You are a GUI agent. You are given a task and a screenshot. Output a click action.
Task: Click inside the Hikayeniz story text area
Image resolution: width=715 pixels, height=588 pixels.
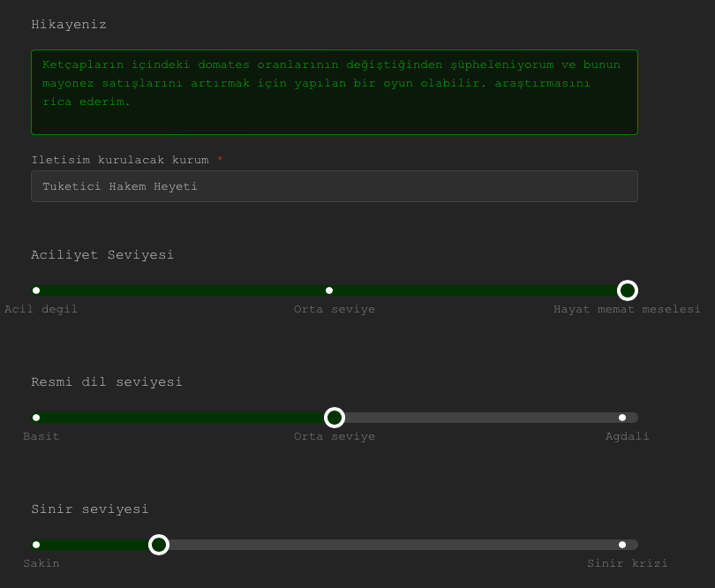click(x=334, y=92)
